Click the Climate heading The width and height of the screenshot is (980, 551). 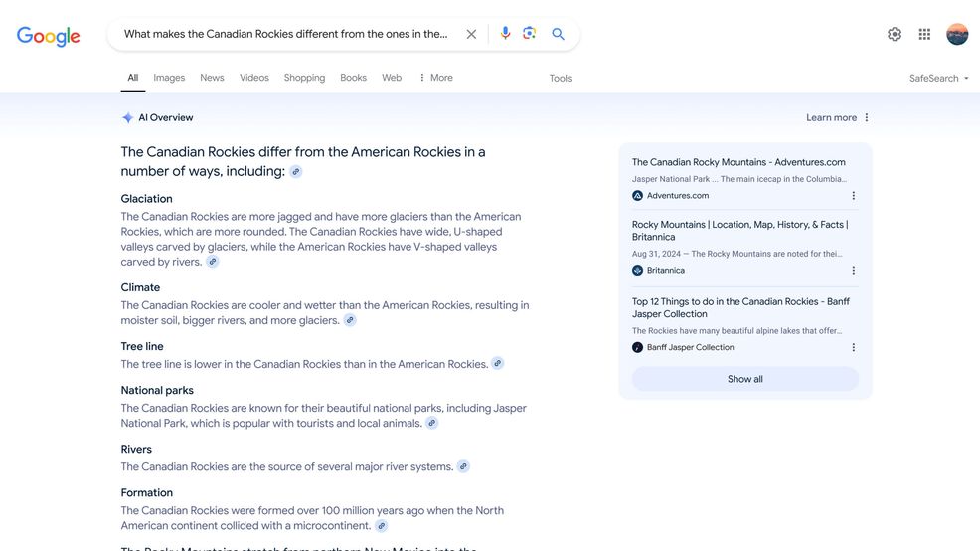[x=140, y=287]
